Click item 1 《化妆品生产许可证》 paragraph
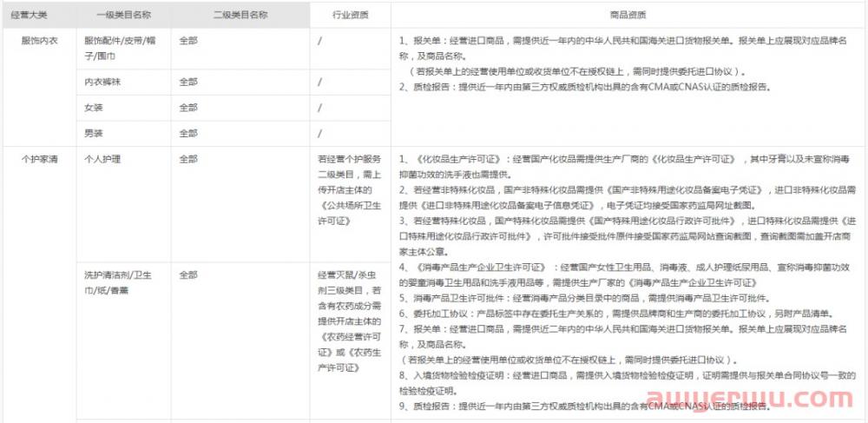 click(x=624, y=167)
